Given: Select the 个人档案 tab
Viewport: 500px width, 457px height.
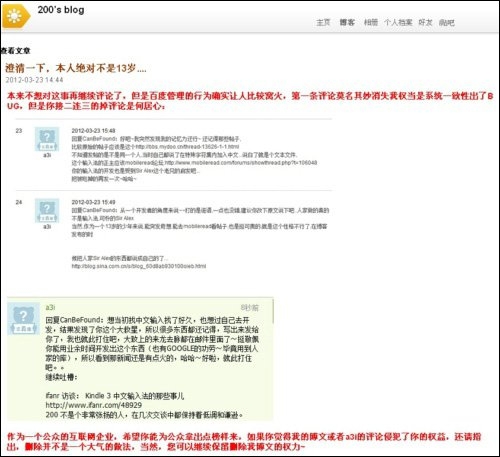Looking at the screenshot, I should [398, 22].
